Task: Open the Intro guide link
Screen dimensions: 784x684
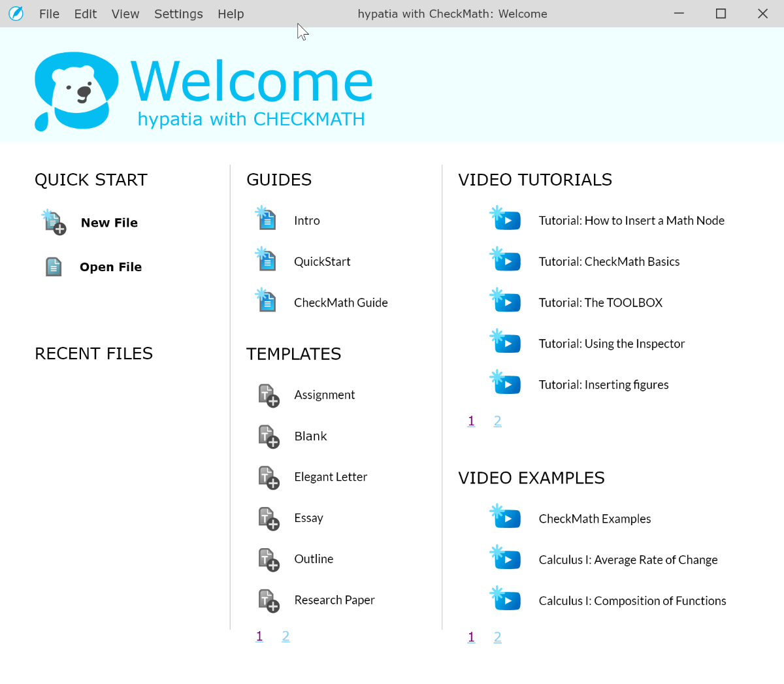Action: tap(307, 221)
